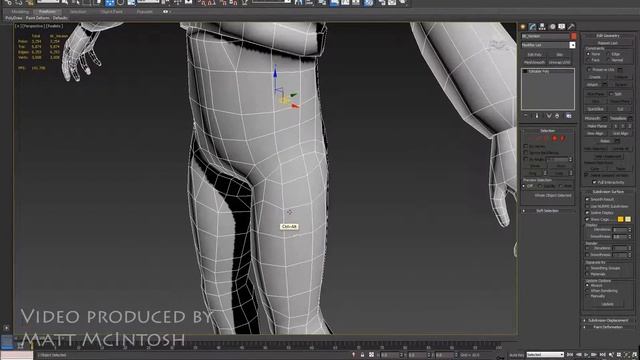Click the Pin Stack icon below modifier stack
Viewport: 640px width, 360px height.
click(x=526, y=116)
